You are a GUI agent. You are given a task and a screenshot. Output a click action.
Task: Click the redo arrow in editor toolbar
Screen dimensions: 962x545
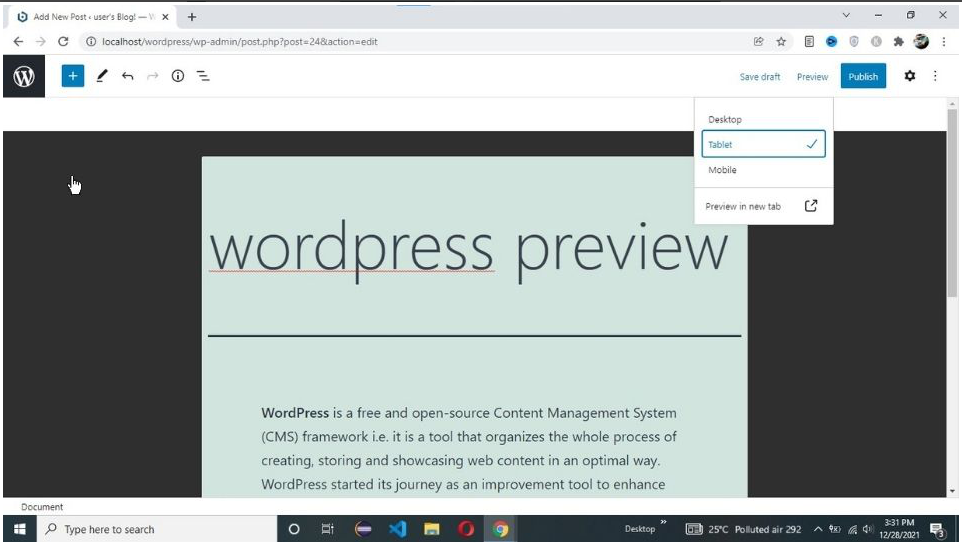coord(152,76)
